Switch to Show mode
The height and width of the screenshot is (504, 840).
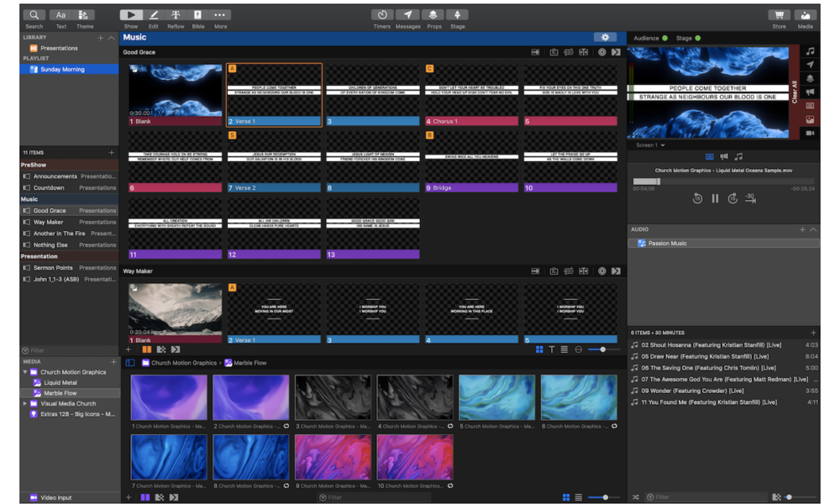[x=131, y=15]
